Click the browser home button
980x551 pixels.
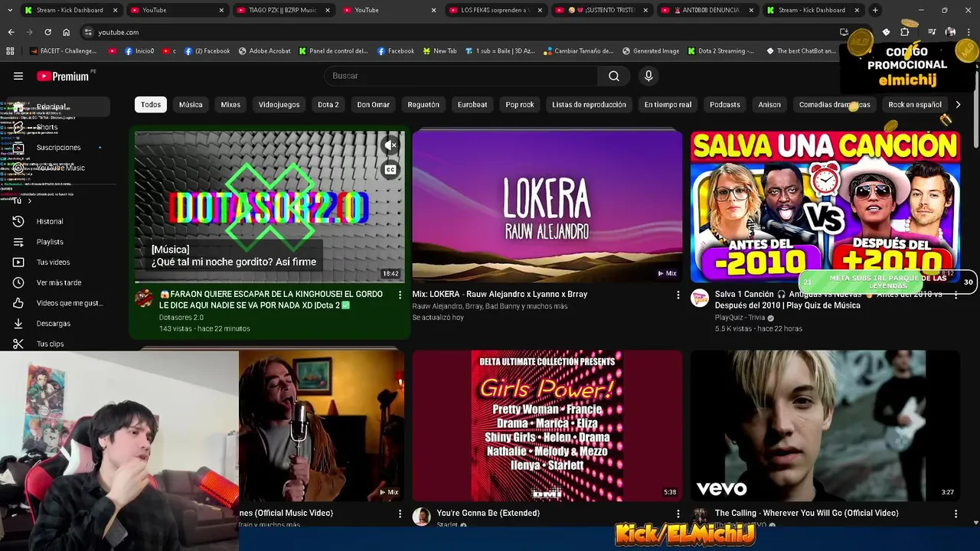point(66,32)
